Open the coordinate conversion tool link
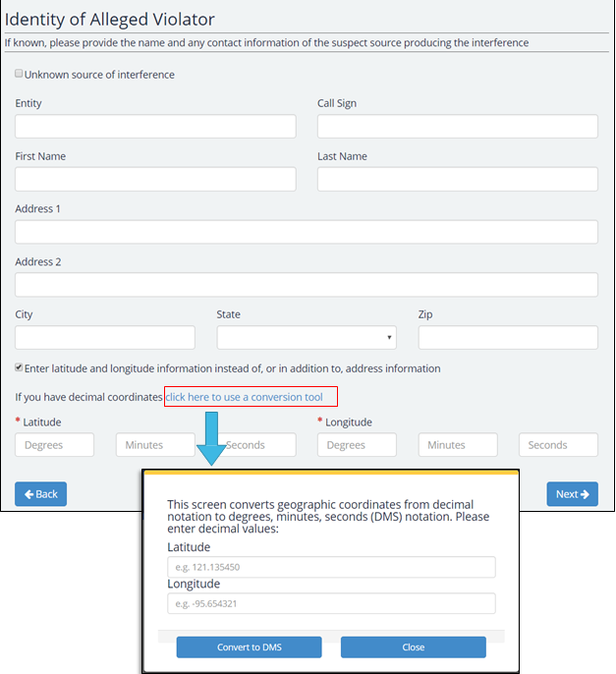Viewport: 616px width, 674px height. (245, 397)
